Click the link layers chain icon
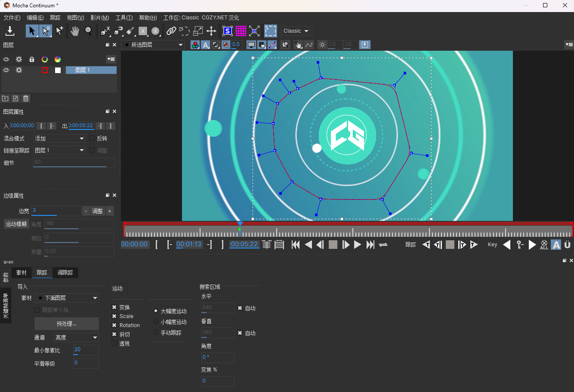 click(171, 31)
